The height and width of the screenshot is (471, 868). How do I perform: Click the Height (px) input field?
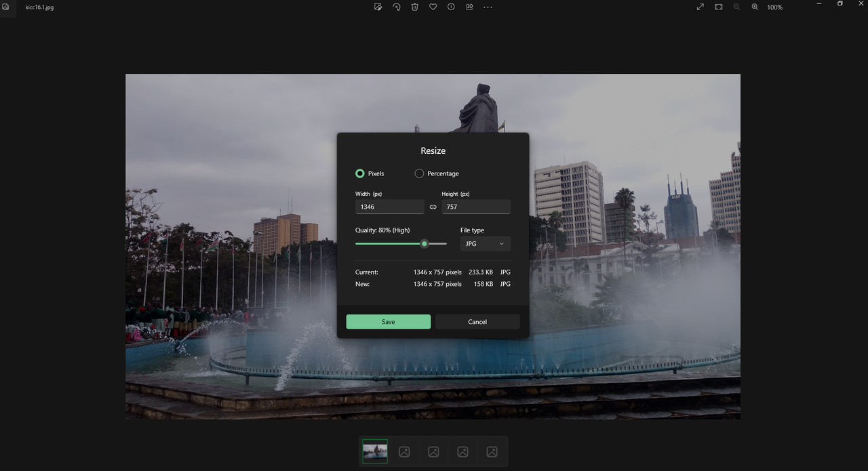(476, 207)
